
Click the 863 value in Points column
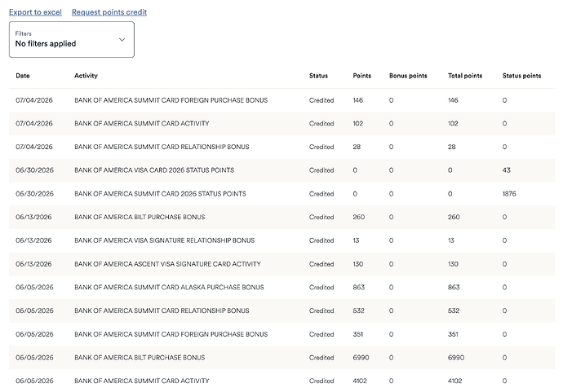[359, 288]
